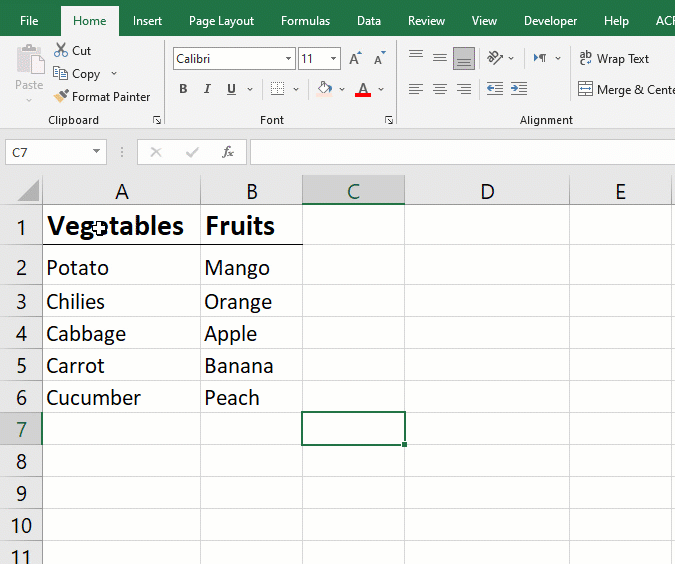Screen dimensions: 675x564
Task: Open the Formulas ribbon tab
Action: tap(305, 21)
